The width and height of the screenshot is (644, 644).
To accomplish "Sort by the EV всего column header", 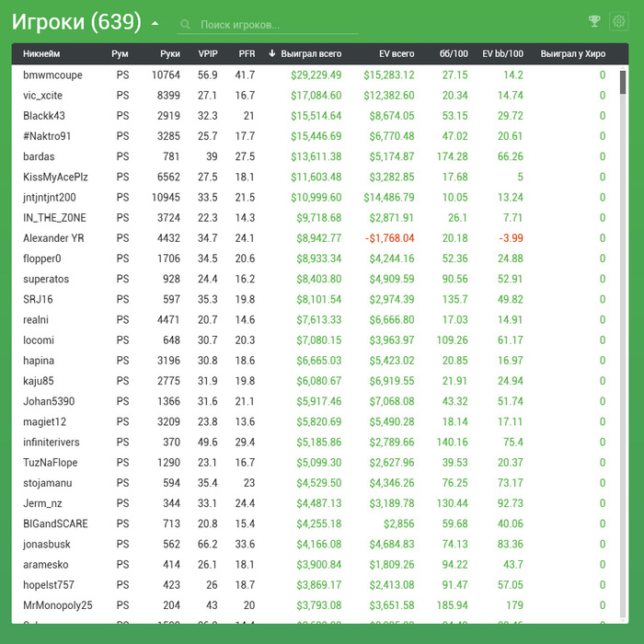I will [x=397, y=53].
